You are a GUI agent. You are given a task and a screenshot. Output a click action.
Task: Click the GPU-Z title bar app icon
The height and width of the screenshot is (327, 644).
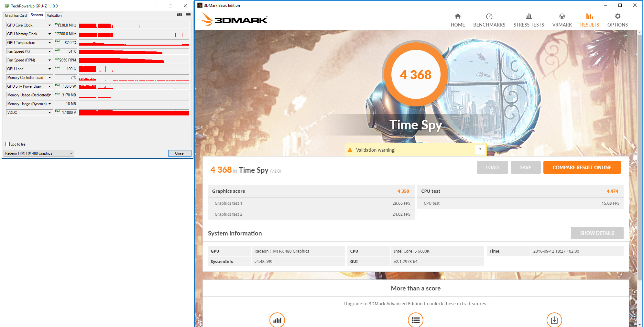7,6
